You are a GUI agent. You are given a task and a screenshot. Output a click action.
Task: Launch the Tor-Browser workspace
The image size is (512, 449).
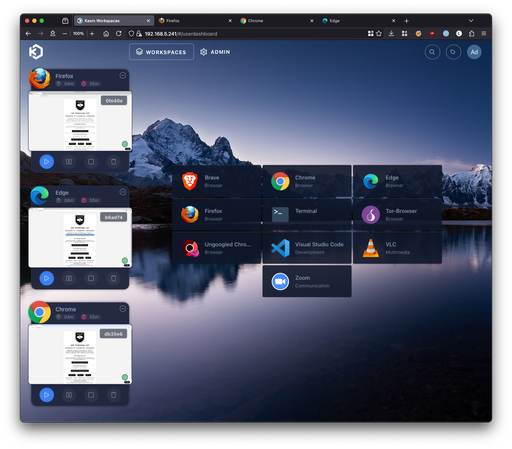tap(397, 214)
